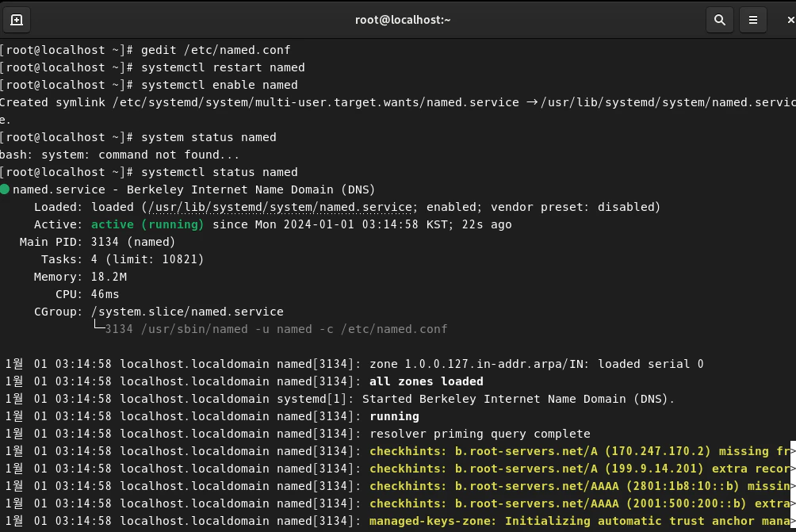This screenshot has width=796, height=532.
Task: Click the gedit /etc/named.conf command
Action: click(x=216, y=50)
